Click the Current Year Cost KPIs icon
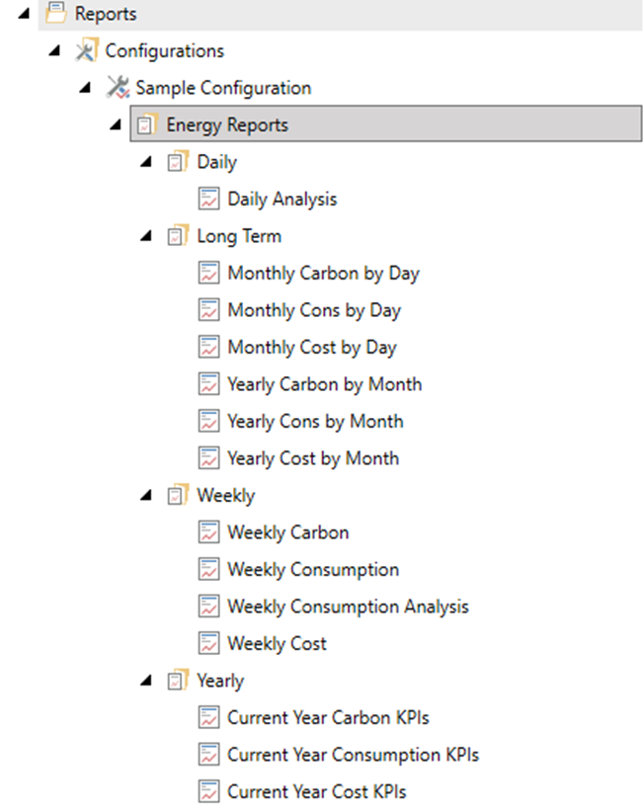Viewport: 644px width, 812px height. (x=208, y=791)
